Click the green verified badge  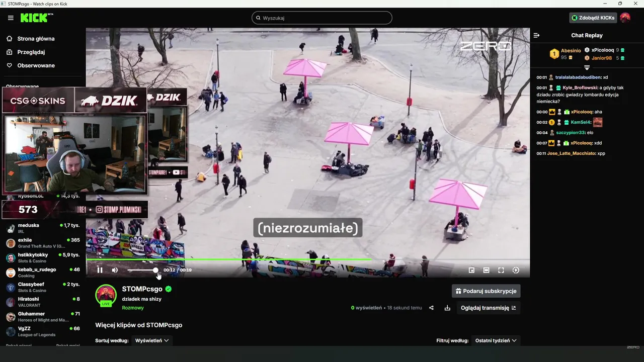169,289
